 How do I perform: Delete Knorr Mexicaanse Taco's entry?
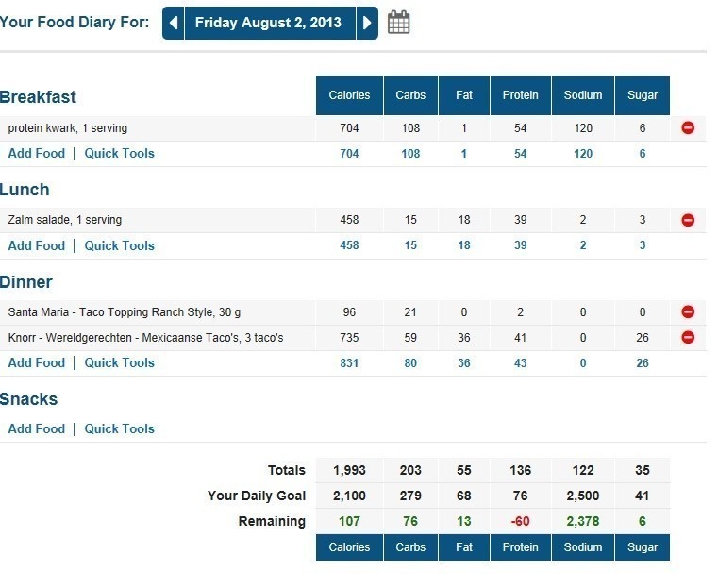[x=688, y=337]
